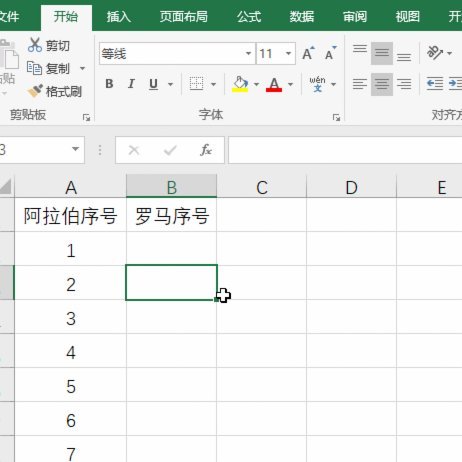The height and width of the screenshot is (462, 462).
Task: Apply yellow fill color bucket
Action: 240,84
